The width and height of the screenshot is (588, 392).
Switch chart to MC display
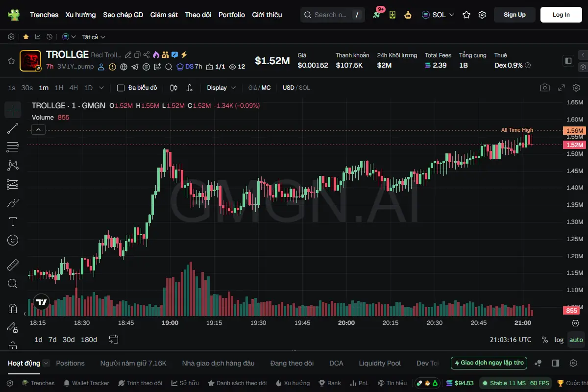[266, 88]
